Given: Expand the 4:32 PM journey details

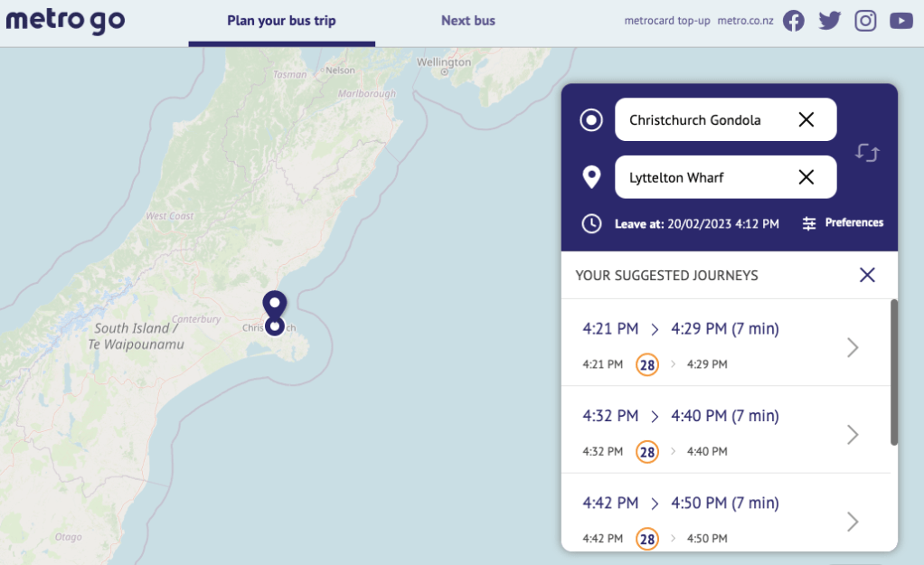Looking at the screenshot, I should tap(852, 435).
